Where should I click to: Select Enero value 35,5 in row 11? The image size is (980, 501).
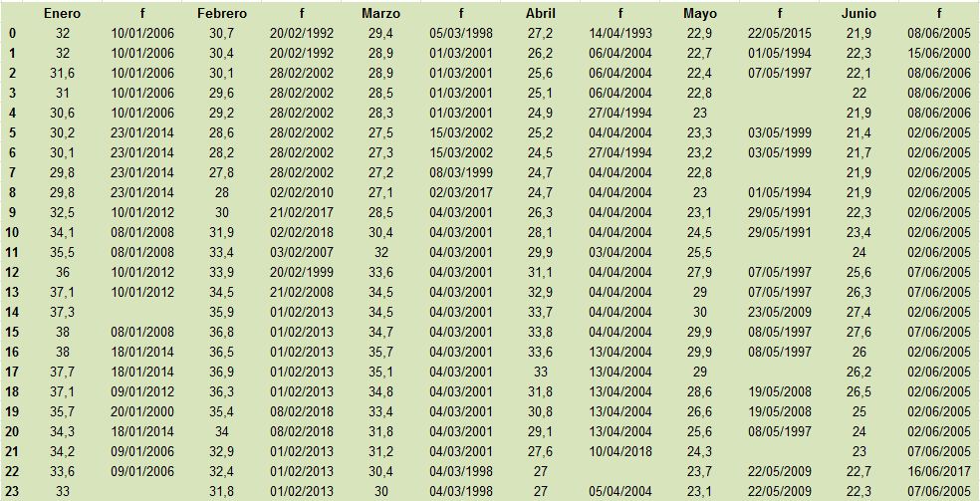pos(63,252)
